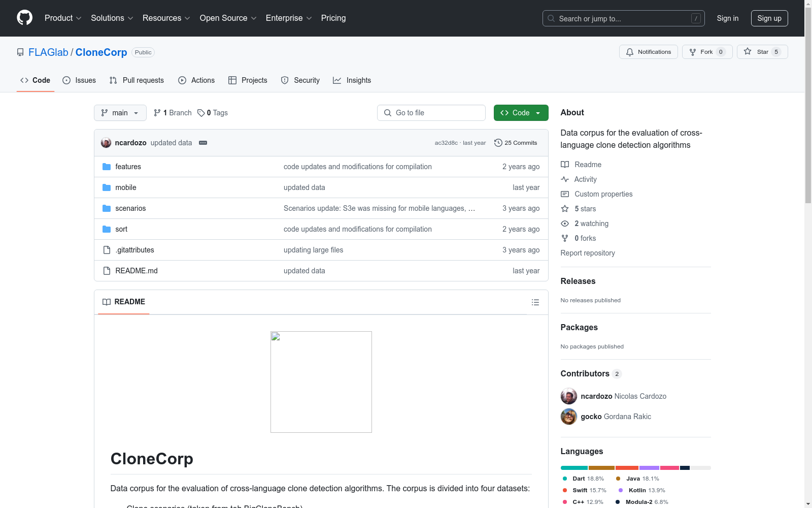Open the Actions tab

point(196,80)
